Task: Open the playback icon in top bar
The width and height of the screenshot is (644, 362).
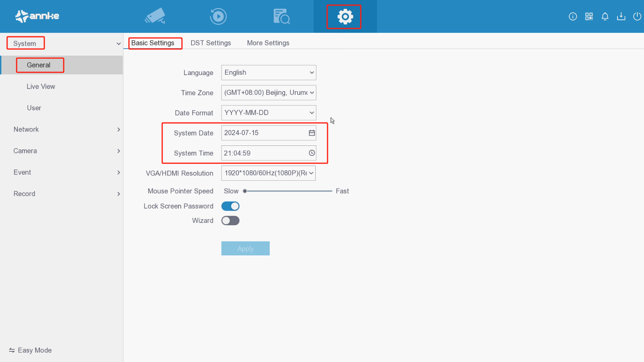Action: coord(218,16)
